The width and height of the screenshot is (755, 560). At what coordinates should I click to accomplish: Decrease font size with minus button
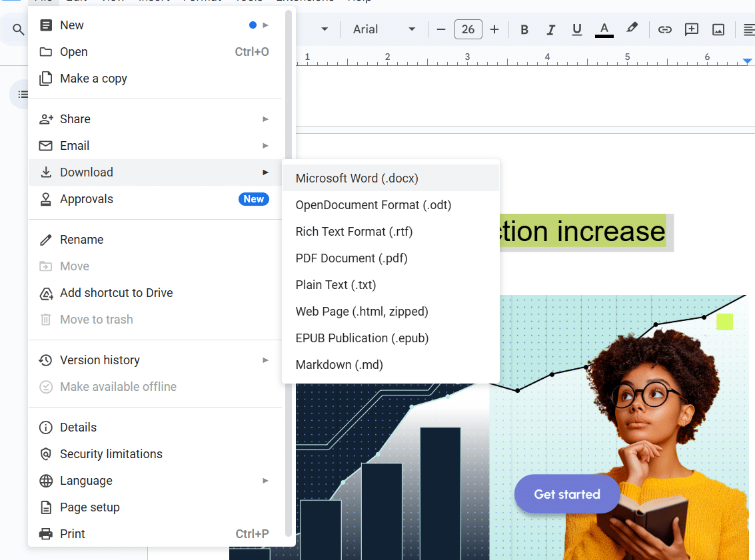(440, 30)
